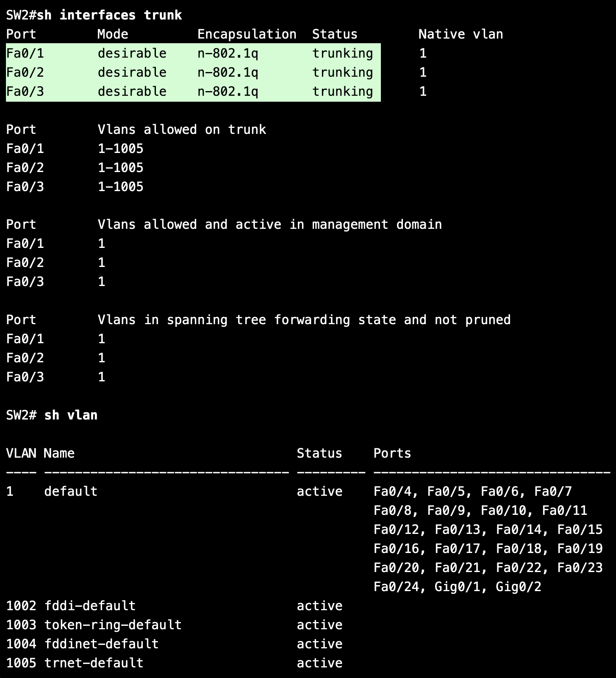Click 'token-ring-default' VLAN name
The height and width of the screenshot is (678, 616).
click(113, 625)
